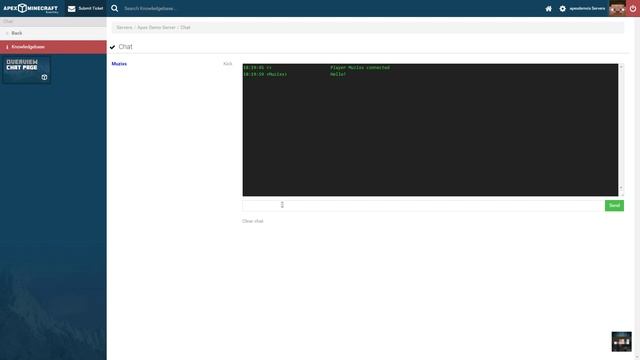Click the Submit Ticket envelope icon
The width and height of the screenshot is (640, 360).
(x=72, y=9)
